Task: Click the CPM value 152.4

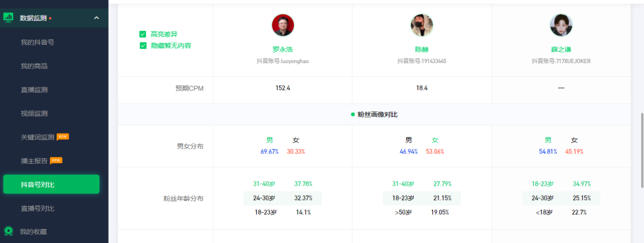Action: (x=283, y=88)
